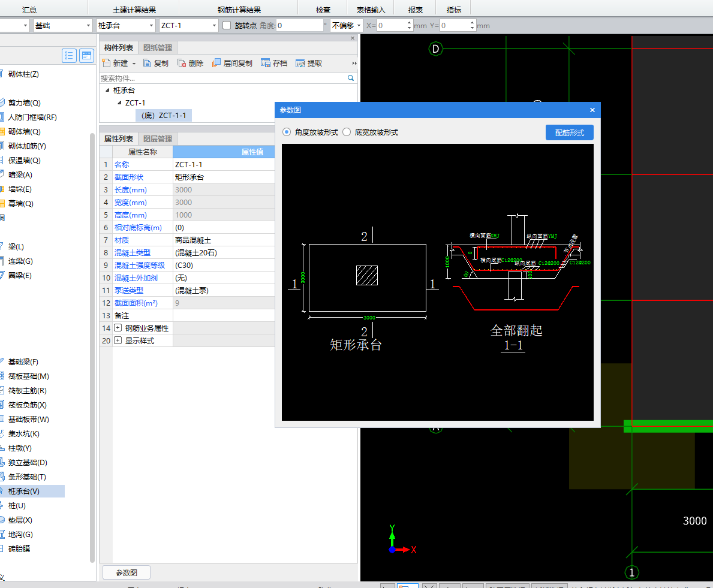Viewport: 713px width, 588px height.
Task: Click the 存档 archive icon
Action: click(x=266, y=63)
